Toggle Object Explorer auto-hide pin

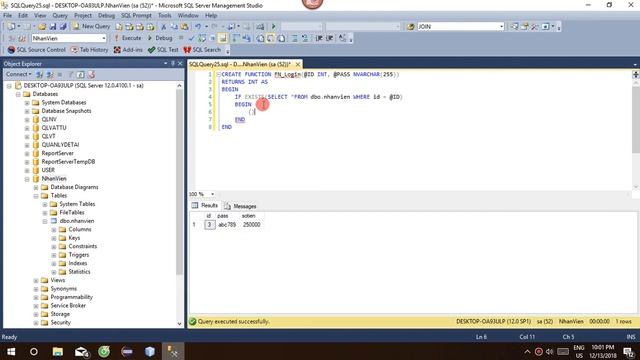(173, 64)
